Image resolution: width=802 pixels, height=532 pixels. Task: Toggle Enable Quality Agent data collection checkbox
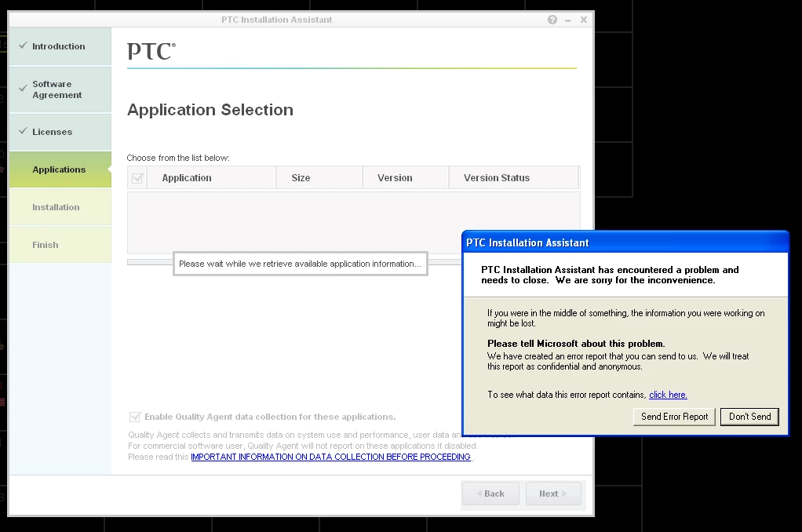coord(135,417)
